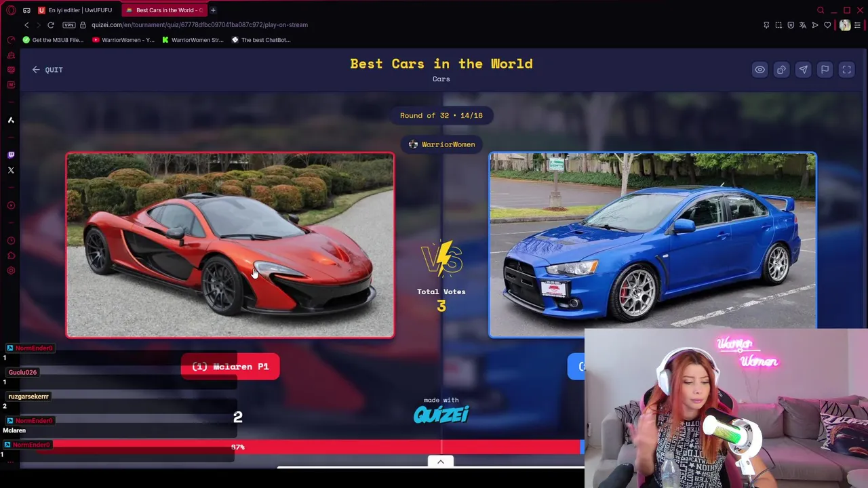868x488 pixels.
Task: Click the dice randomize button
Action: tap(781, 70)
